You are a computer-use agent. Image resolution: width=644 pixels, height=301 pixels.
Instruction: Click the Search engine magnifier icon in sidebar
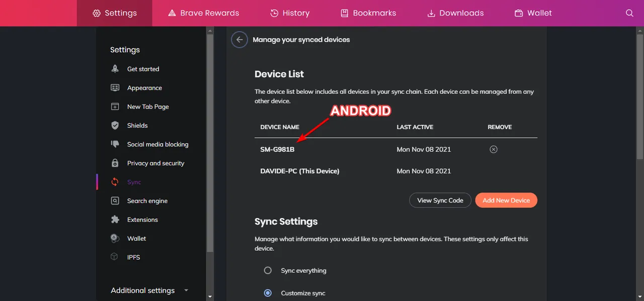(x=115, y=200)
